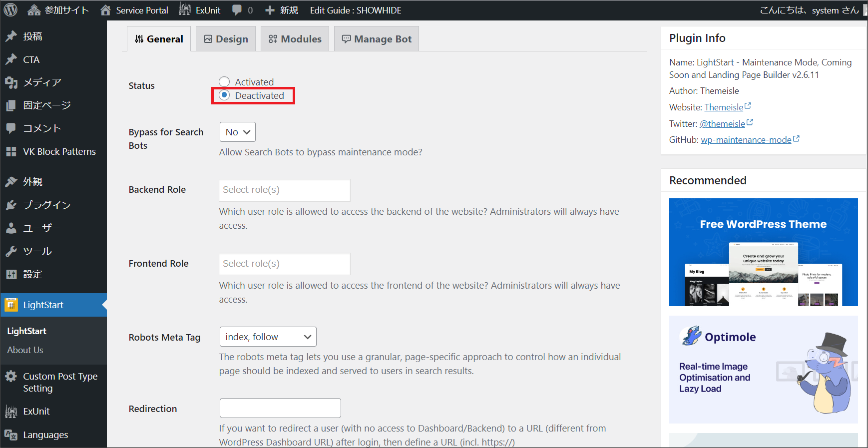Viewport: 868px width, 448px height.
Task: Open the Bypass for Search Bots dropdown
Action: tap(238, 132)
